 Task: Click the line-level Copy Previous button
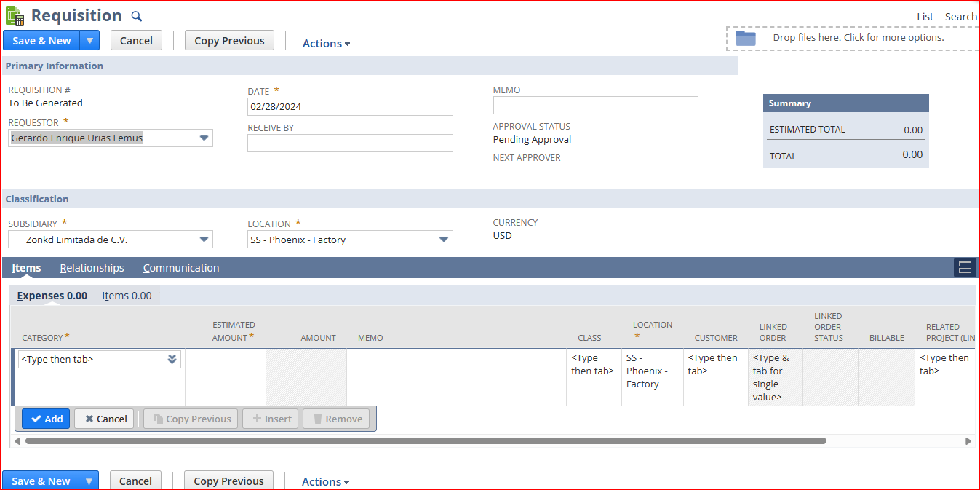(x=191, y=419)
